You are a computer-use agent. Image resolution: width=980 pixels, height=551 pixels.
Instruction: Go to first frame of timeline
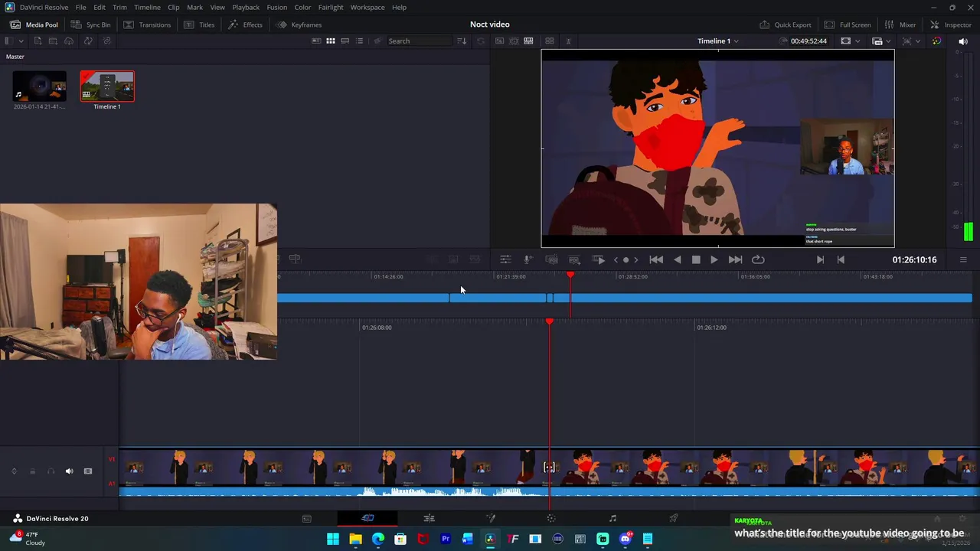pos(656,259)
